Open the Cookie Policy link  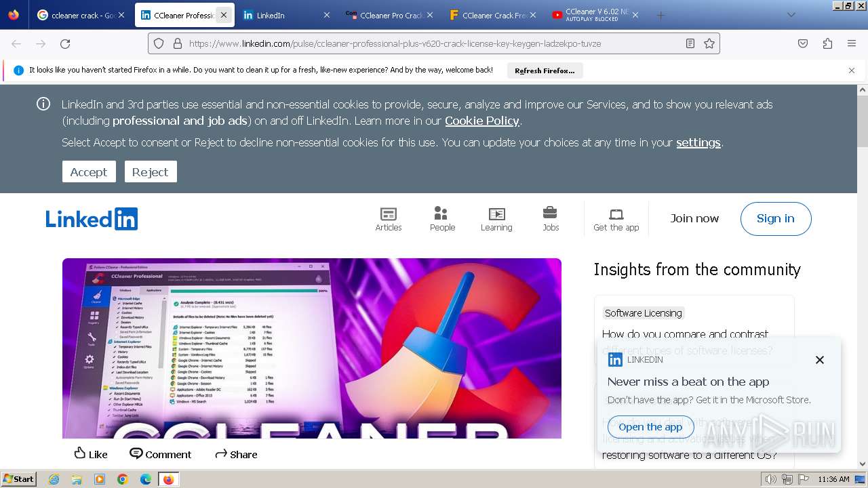[482, 121]
